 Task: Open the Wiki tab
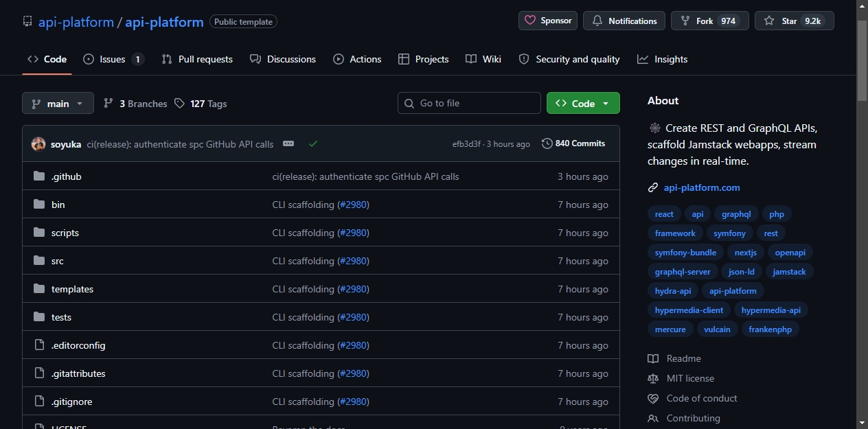(x=483, y=59)
